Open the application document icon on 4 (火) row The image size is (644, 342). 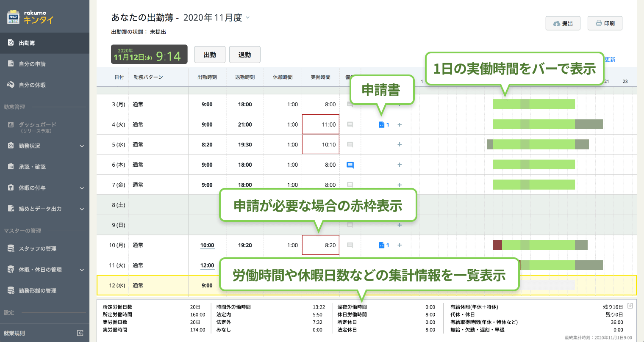381,125
